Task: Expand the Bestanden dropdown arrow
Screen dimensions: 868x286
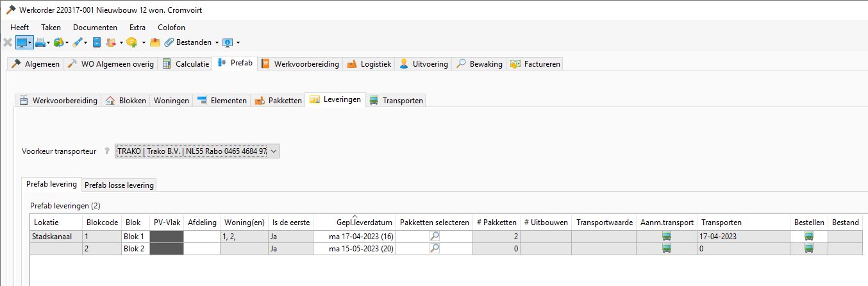Action: pyautogui.click(x=217, y=43)
